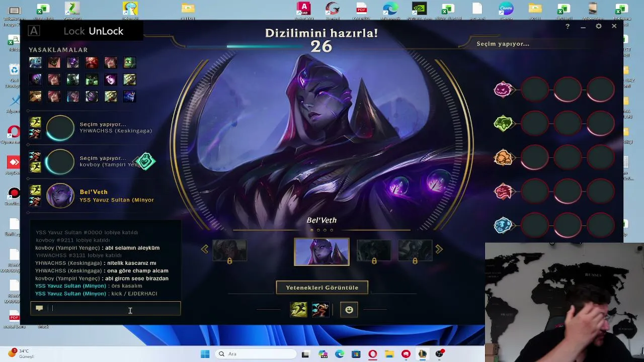Click the blue enemy team icon
Screen dimensions: 644x362
click(503, 225)
